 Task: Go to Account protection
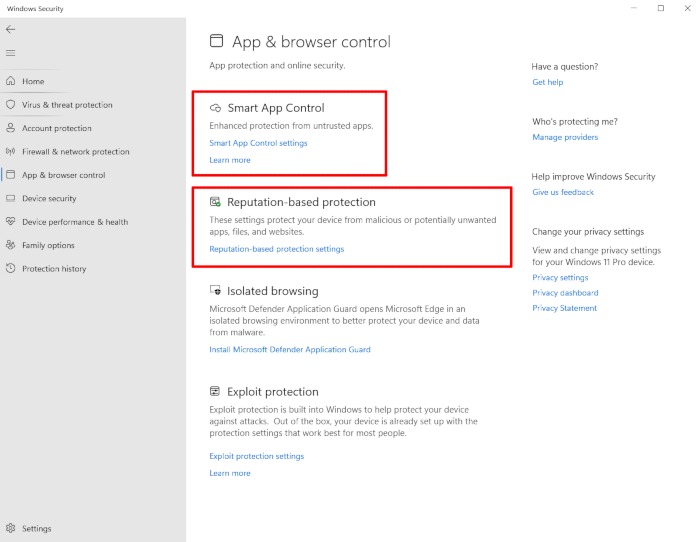57,128
